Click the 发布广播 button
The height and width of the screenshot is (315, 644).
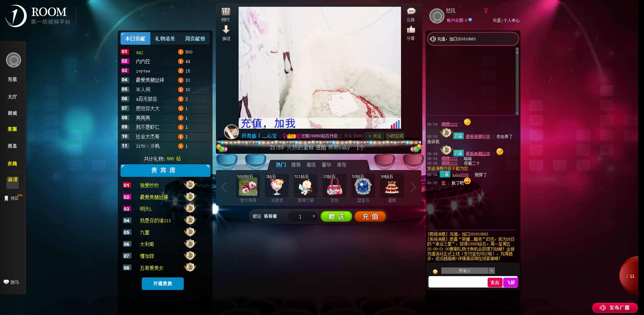(615, 308)
